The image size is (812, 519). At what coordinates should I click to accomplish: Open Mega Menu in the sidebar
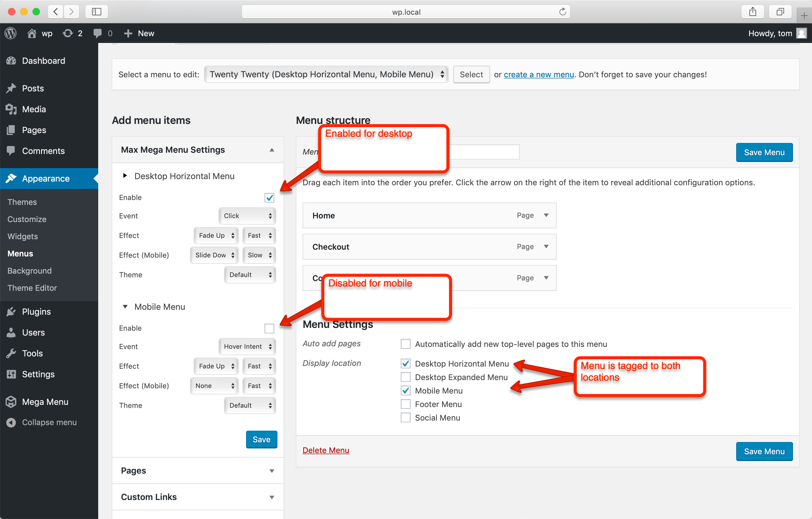45,402
